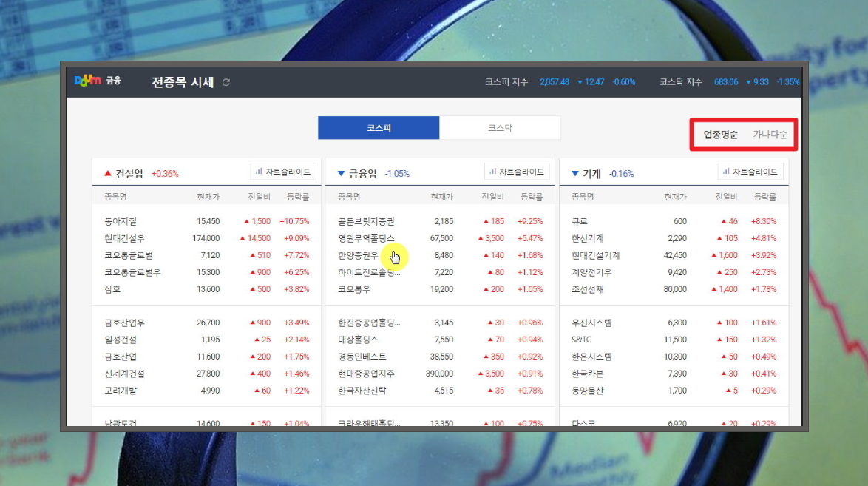This screenshot has height=486, width=868.
Task: Click 동아지질 등락률 +10.75%
Action: (x=294, y=221)
